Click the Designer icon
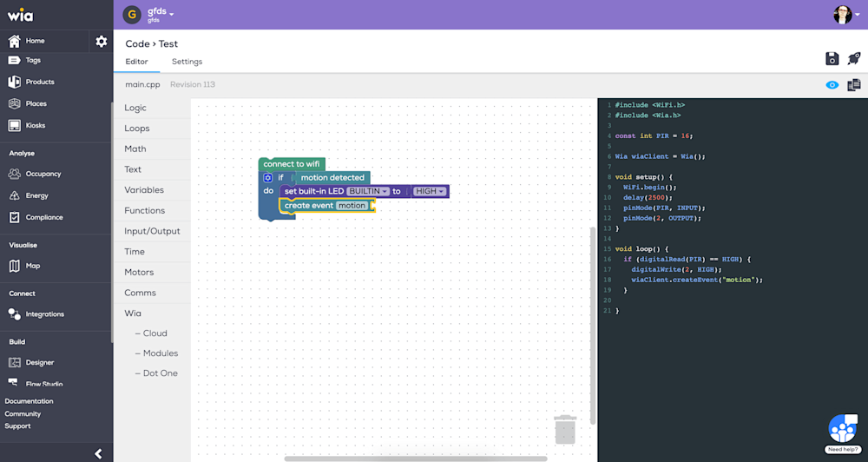 coord(15,362)
